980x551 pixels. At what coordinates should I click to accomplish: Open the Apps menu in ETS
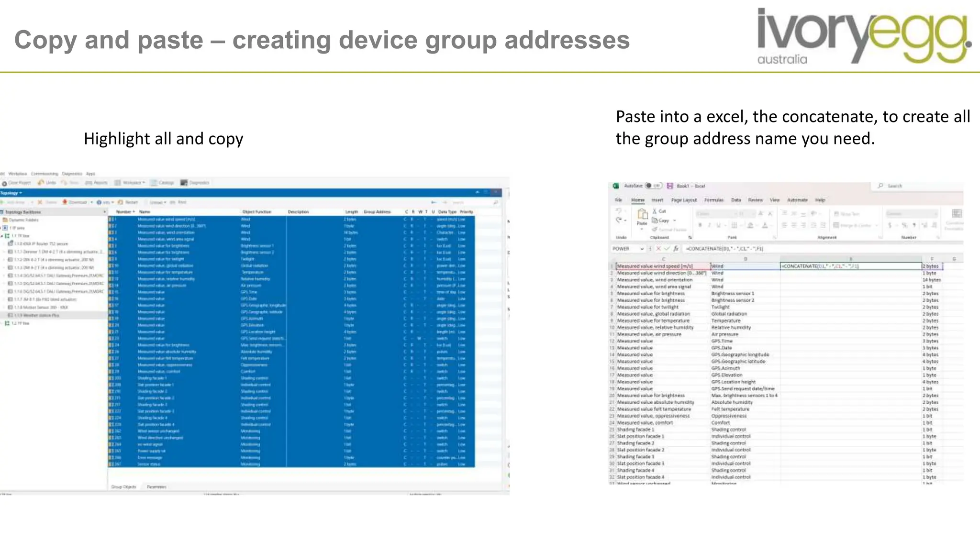click(90, 174)
